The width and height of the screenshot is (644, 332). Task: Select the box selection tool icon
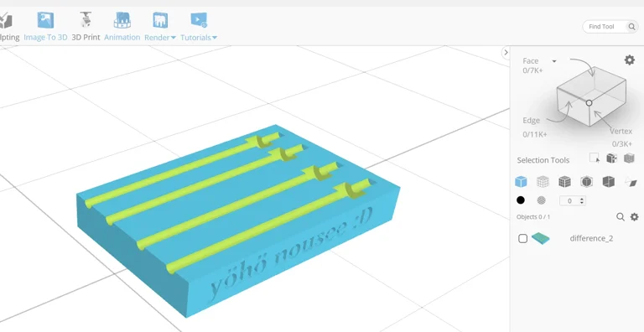(x=594, y=158)
